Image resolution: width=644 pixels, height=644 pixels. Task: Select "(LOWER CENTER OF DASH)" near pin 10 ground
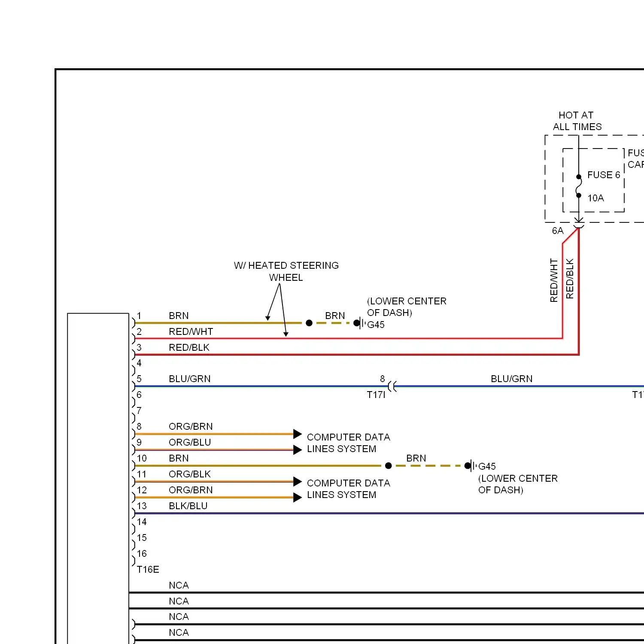[x=518, y=484]
